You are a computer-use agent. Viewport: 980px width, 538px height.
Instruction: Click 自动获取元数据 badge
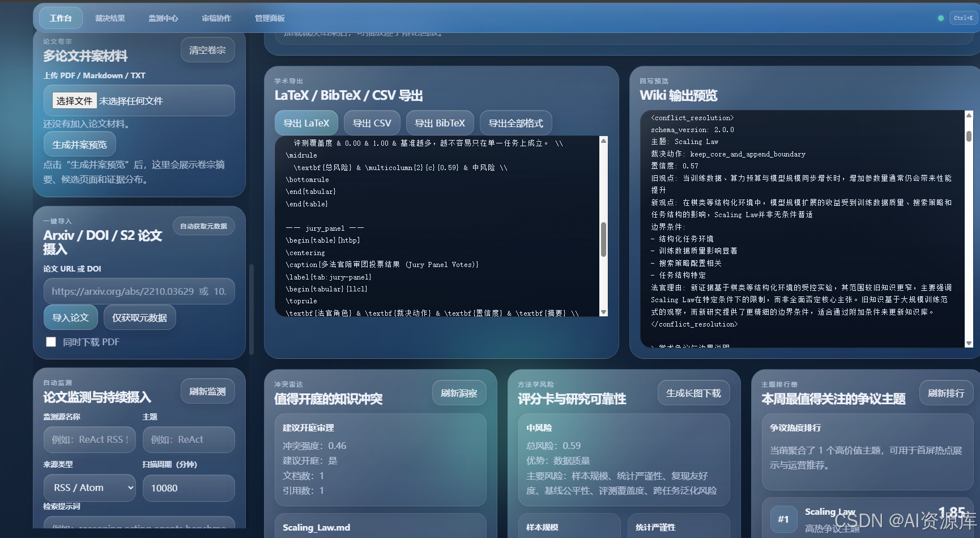[203, 226]
